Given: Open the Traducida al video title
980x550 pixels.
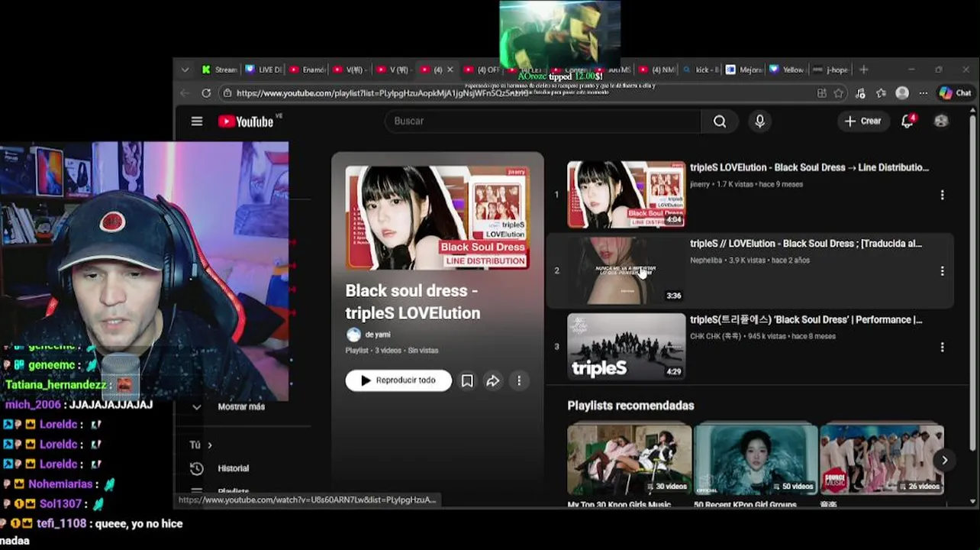Looking at the screenshot, I should pyautogui.click(x=806, y=244).
